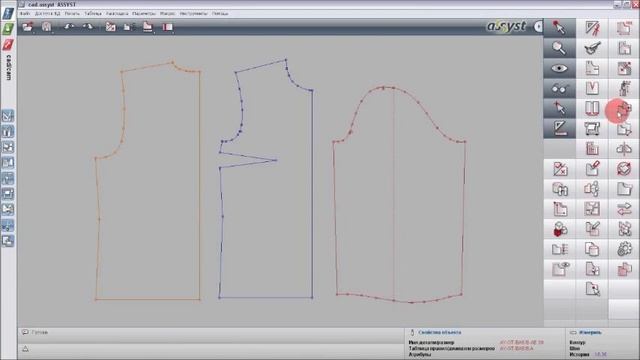Collapse the tool panel via round arrow by assyst logo

coord(538,27)
